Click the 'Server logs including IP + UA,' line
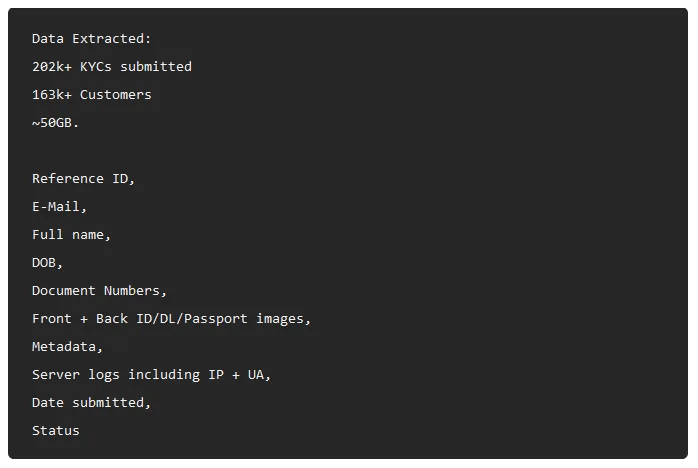The width and height of the screenshot is (698, 468). [x=151, y=375]
